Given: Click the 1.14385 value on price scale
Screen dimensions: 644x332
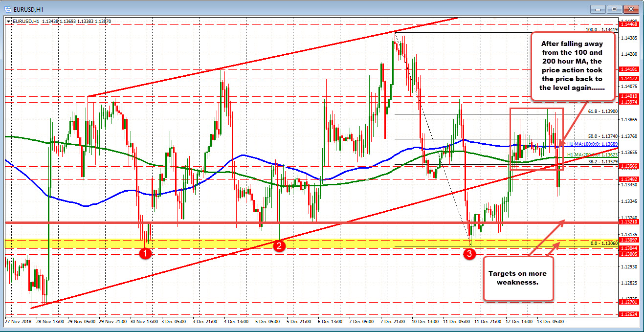Looking at the screenshot, I should coord(628,38).
